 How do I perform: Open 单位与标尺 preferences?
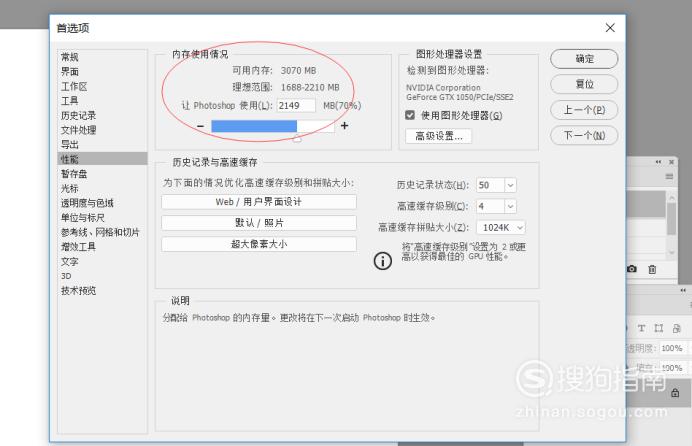83,217
